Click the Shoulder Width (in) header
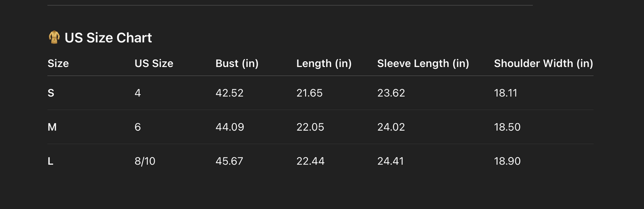This screenshot has width=644, height=209. [x=543, y=64]
